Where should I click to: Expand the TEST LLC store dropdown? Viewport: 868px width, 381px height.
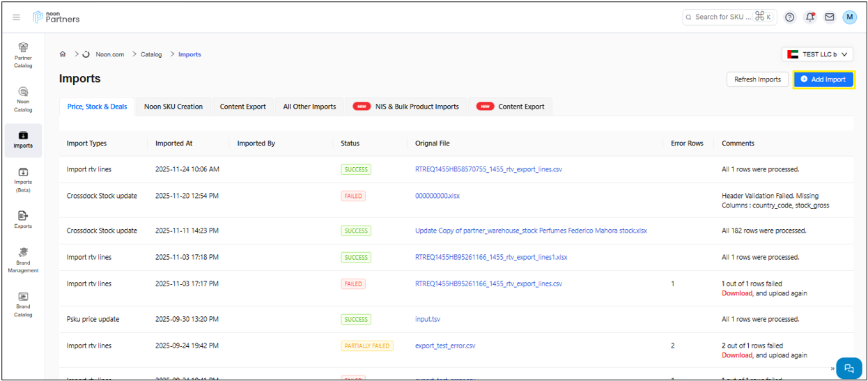coord(817,54)
